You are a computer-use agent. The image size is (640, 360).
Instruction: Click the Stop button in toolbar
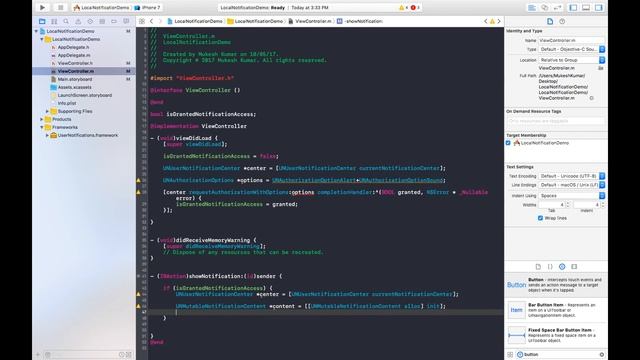[60, 7]
